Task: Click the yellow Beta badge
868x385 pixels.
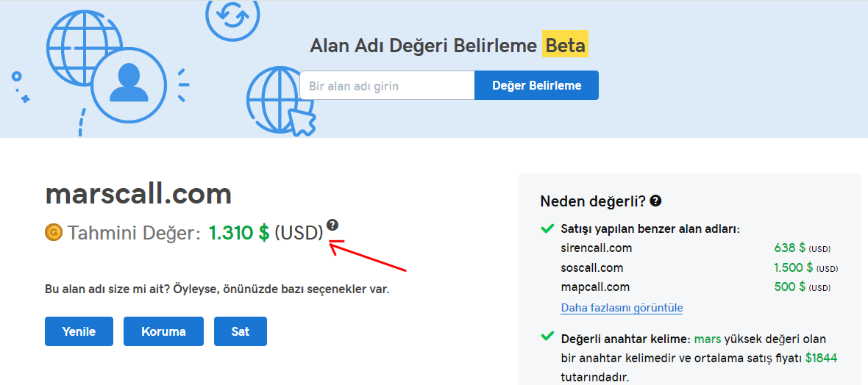Action: click(565, 46)
